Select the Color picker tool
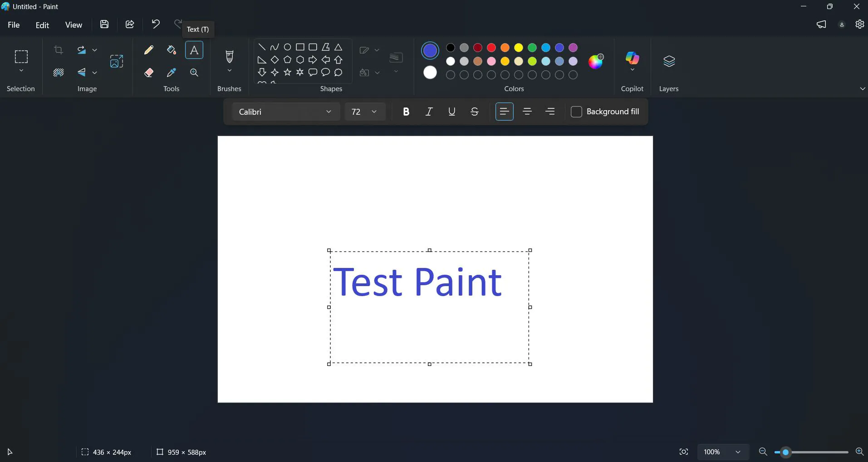Screen dimensions: 868x462 [171, 73]
